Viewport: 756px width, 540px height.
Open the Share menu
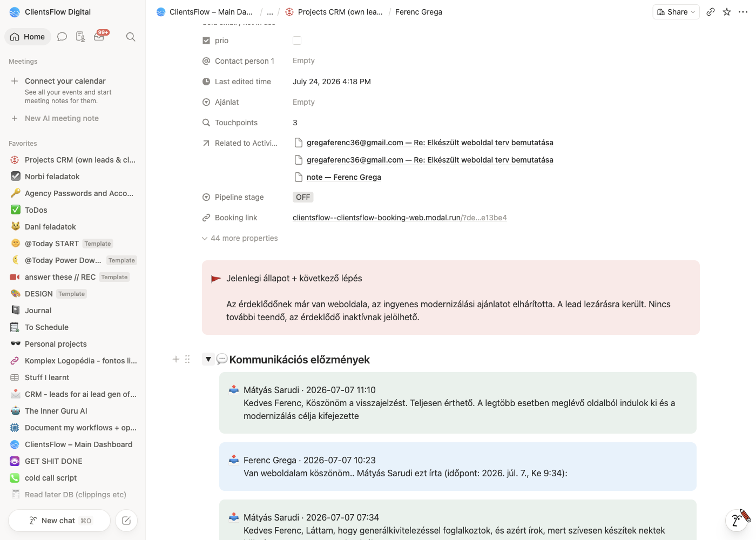coord(676,12)
